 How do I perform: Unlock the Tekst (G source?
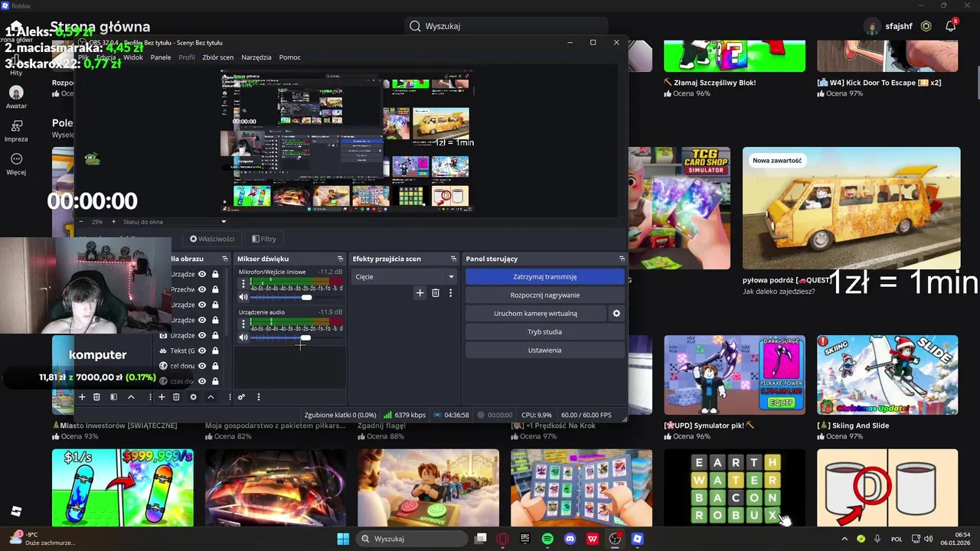click(215, 350)
